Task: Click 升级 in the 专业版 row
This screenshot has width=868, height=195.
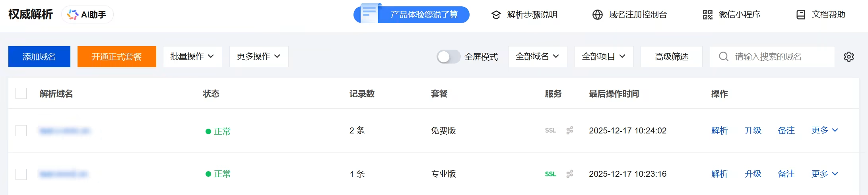Action: [x=753, y=174]
